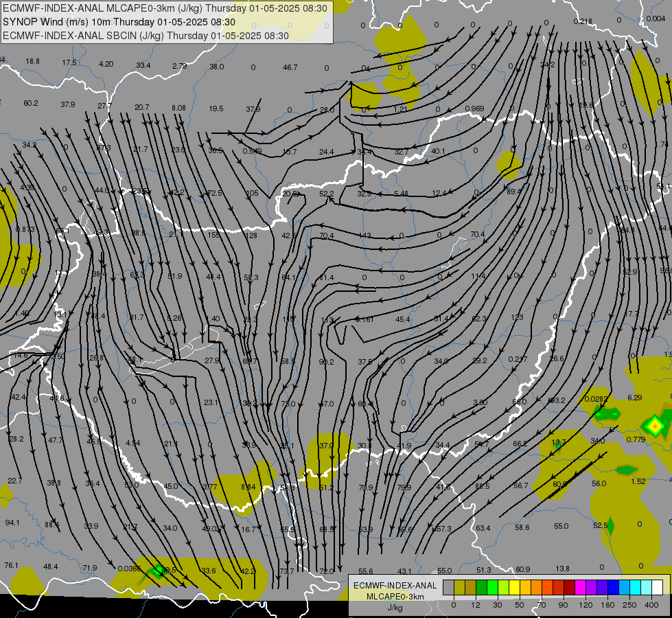Click the map value 4.54
The width and height of the screenshot is (672, 618).
(x=133, y=443)
